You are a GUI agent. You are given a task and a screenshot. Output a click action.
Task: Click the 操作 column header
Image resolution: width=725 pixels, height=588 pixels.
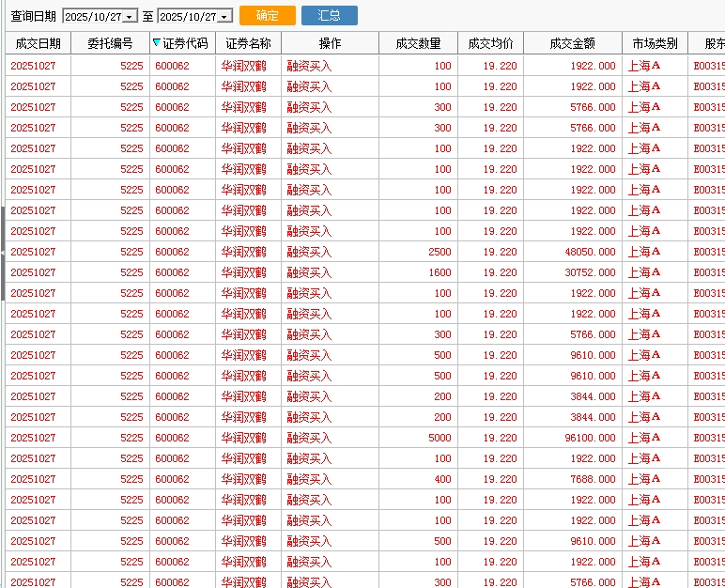point(331,43)
